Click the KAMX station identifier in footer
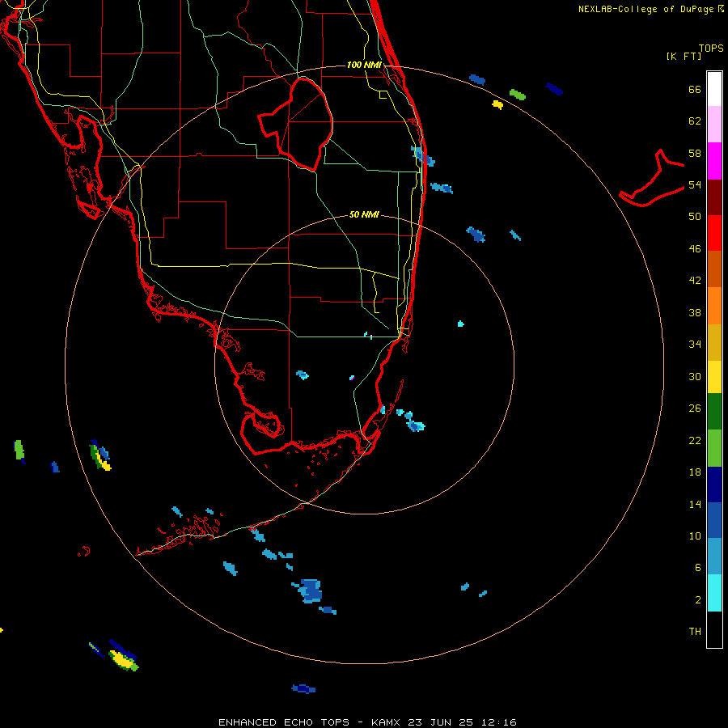This screenshot has height=728, width=728. coord(387,722)
